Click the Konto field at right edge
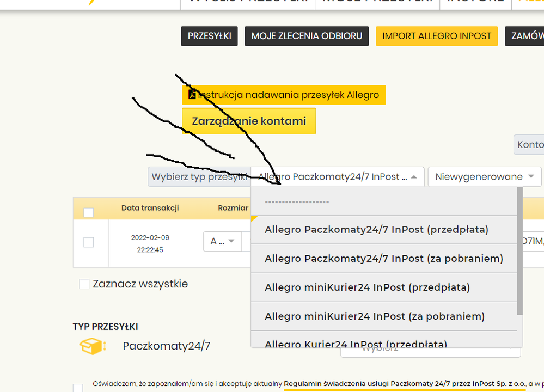544x392 pixels. [529, 145]
